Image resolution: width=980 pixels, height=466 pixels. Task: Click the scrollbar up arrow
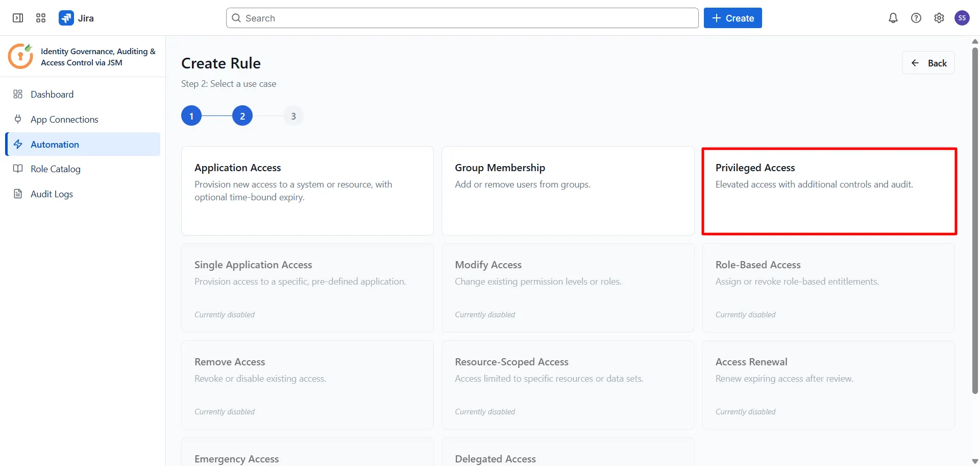pos(975,41)
